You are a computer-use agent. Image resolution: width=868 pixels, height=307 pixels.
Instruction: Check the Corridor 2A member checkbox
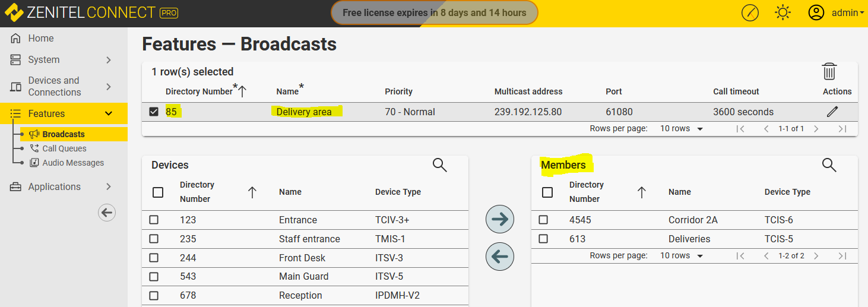543,220
